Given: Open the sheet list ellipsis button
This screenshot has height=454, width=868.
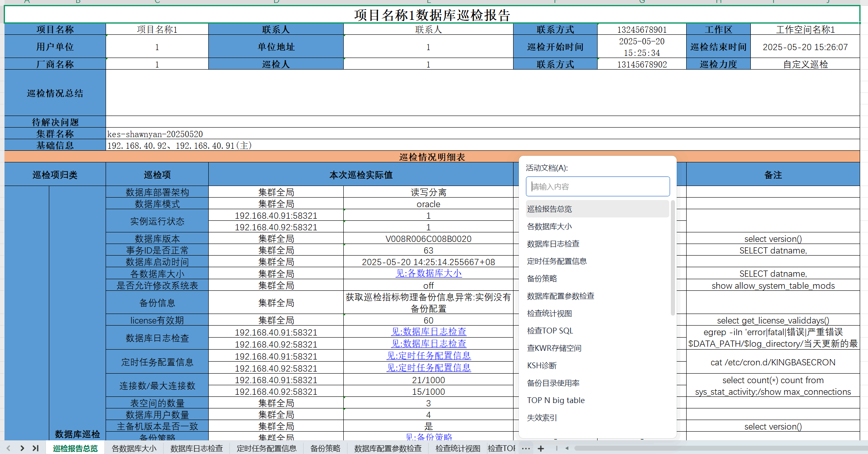Looking at the screenshot, I should (526, 448).
